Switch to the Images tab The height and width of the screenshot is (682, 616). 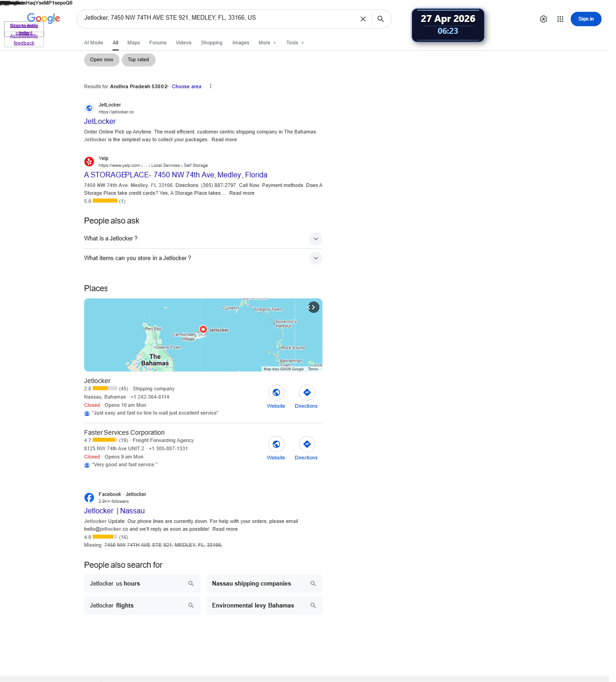(241, 43)
